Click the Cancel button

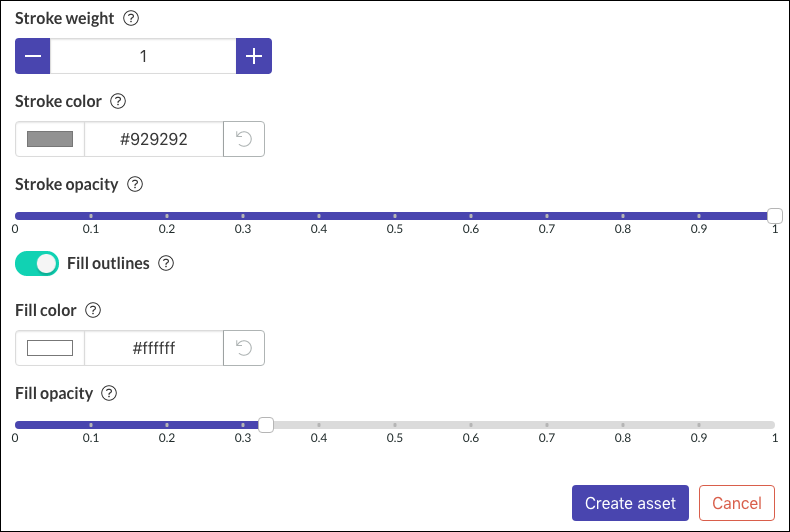click(x=737, y=503)
